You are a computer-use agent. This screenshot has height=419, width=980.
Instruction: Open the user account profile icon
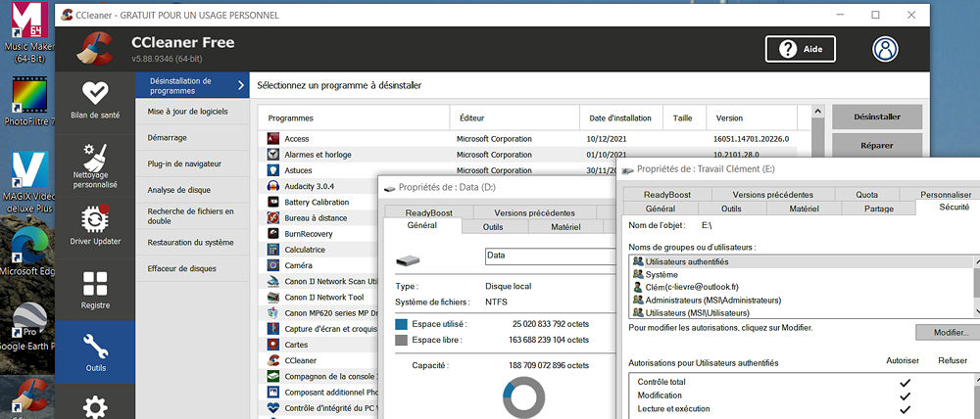[x=886, y=49]
